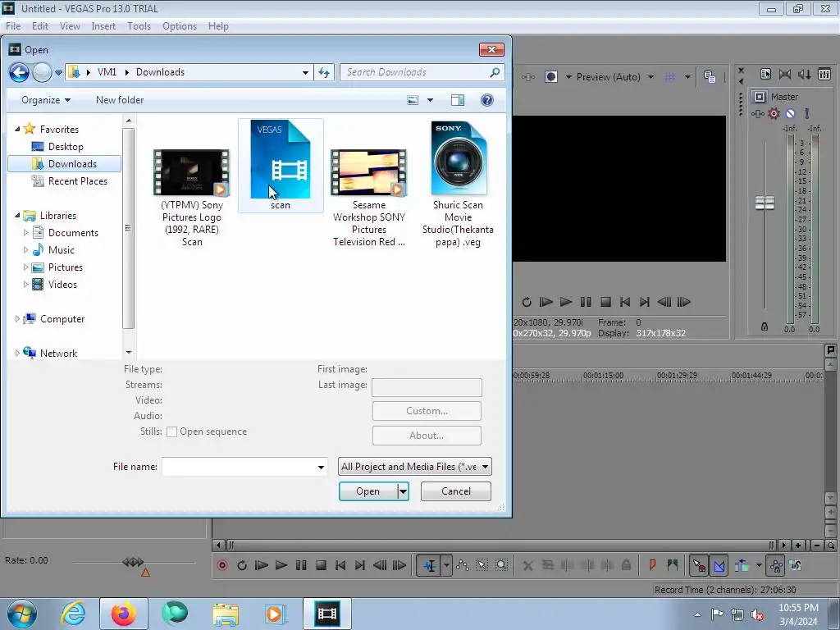Select the Zoom Edit tool
This screenshot has width=840, height=630.
[x=501, y=565]
